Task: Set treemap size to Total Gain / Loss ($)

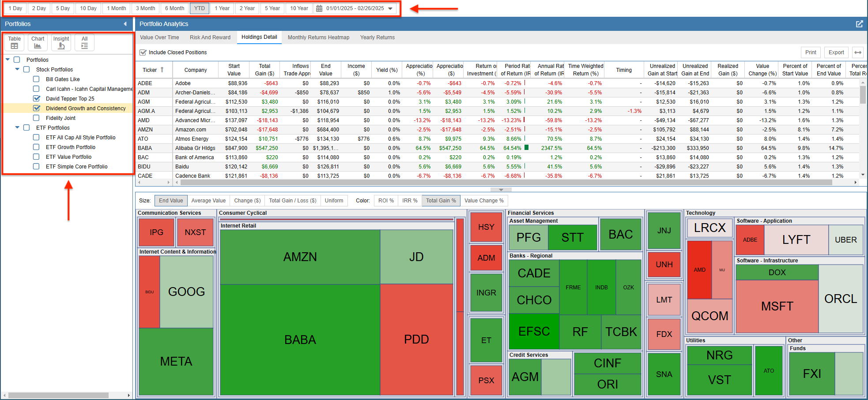Action: (293, 201)
